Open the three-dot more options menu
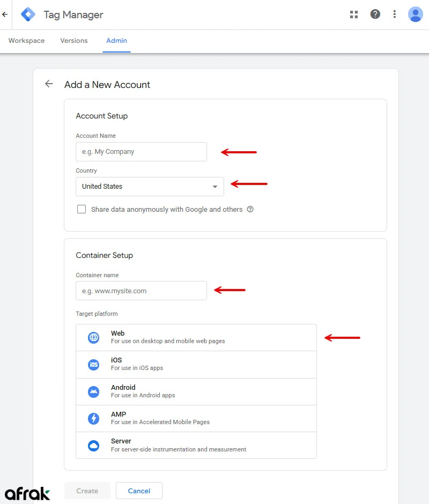The width and height of the screenshot is (429, 504). pos(395,14)
